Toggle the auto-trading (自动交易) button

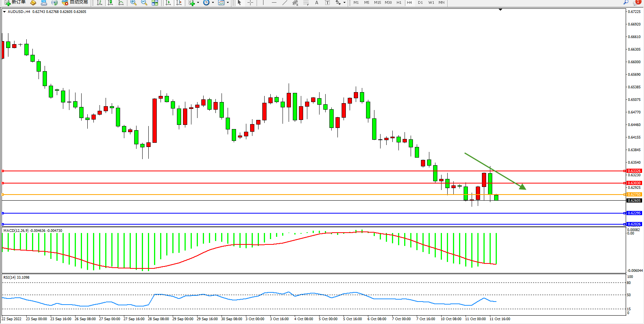(75, 2)
